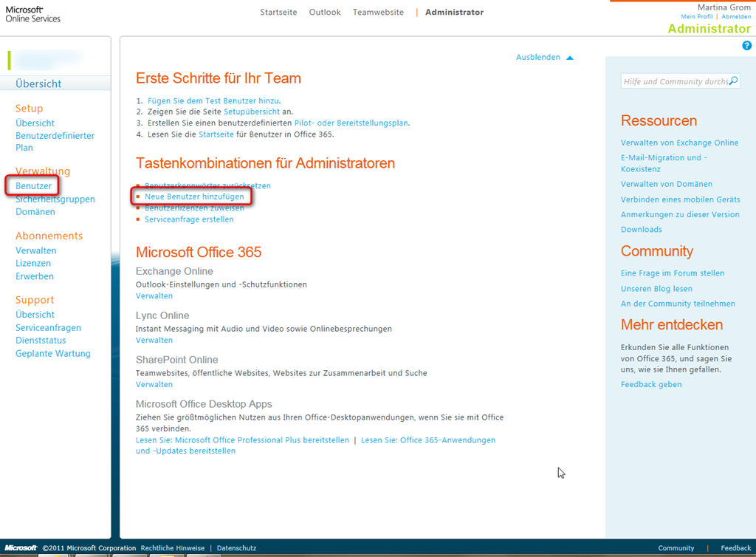Click Abmelden to sign out

pyautogui.click(x=736, y=17)
